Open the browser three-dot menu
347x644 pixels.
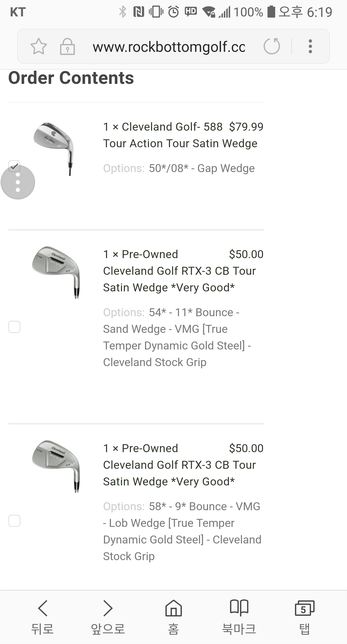(310, 46)
